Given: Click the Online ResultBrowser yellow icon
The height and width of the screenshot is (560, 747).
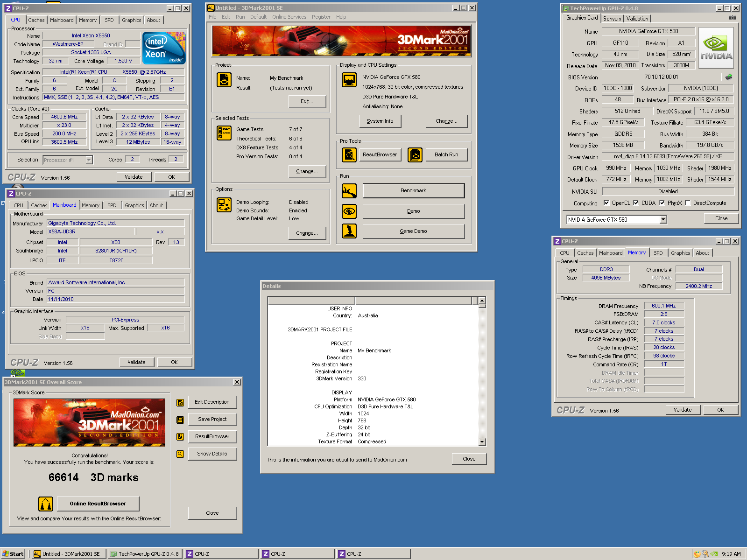Looking at the screenshot, I should [46, 504].
